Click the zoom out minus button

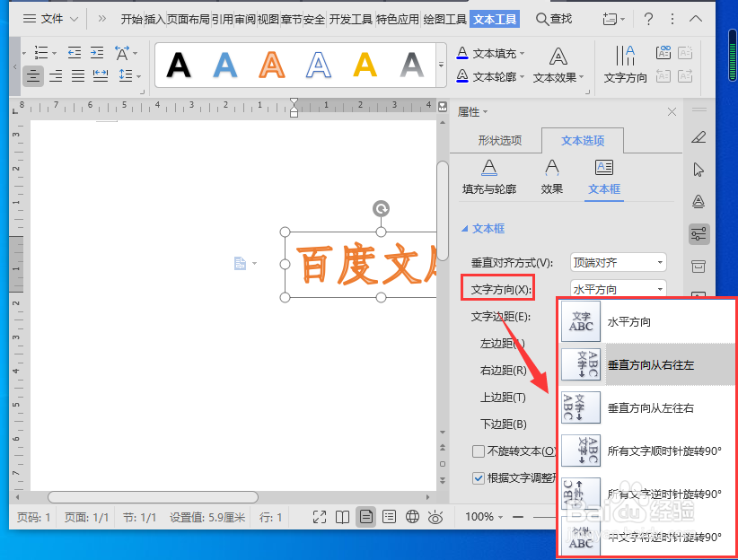click(x=518, y=517)
